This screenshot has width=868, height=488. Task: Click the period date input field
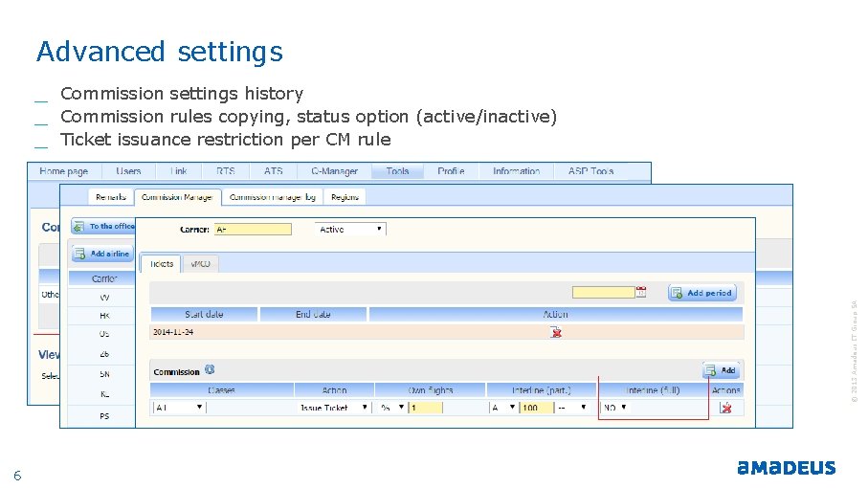[604, 292]
